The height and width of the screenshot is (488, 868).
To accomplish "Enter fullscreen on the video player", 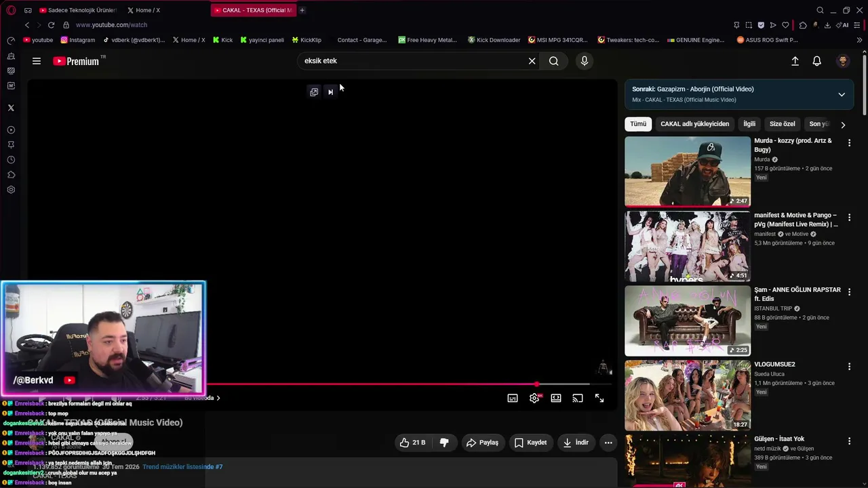I will click(x=599, y=398).
